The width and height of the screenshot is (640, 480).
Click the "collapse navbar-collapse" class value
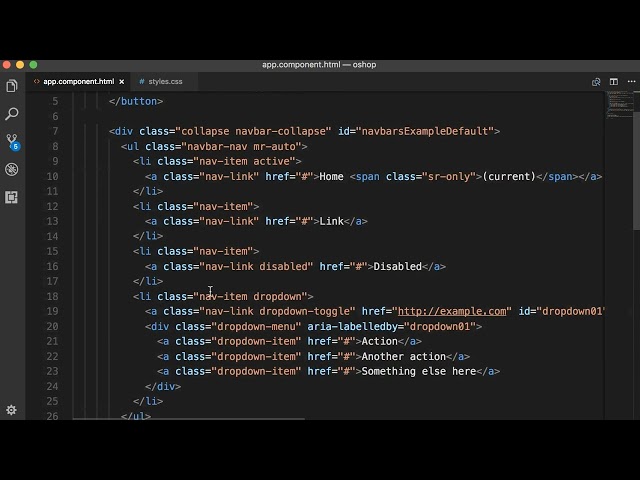tap(253, 131)
